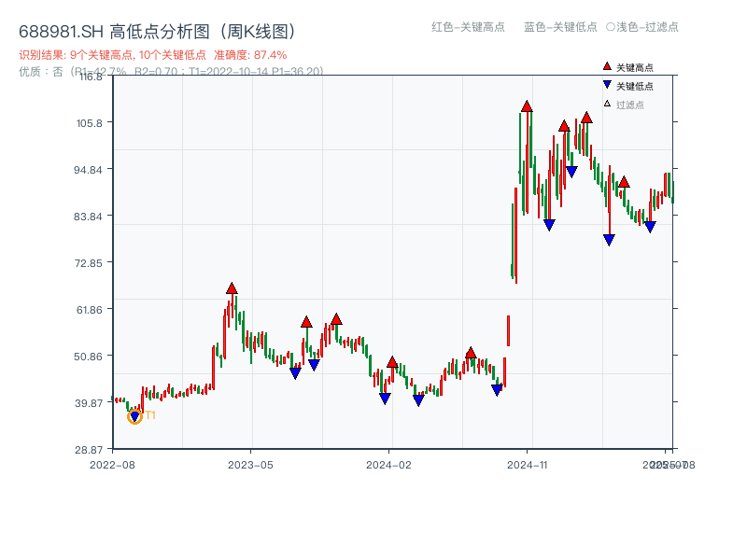Select the orange circled T1 marker on the chart
This screenshot has height=560, width=747.
134,417
